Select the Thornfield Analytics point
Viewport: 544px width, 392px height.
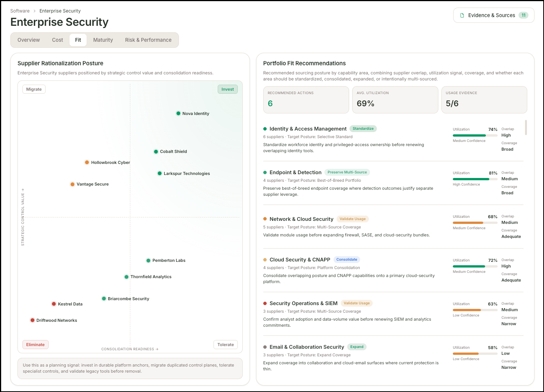pos(127,277)
